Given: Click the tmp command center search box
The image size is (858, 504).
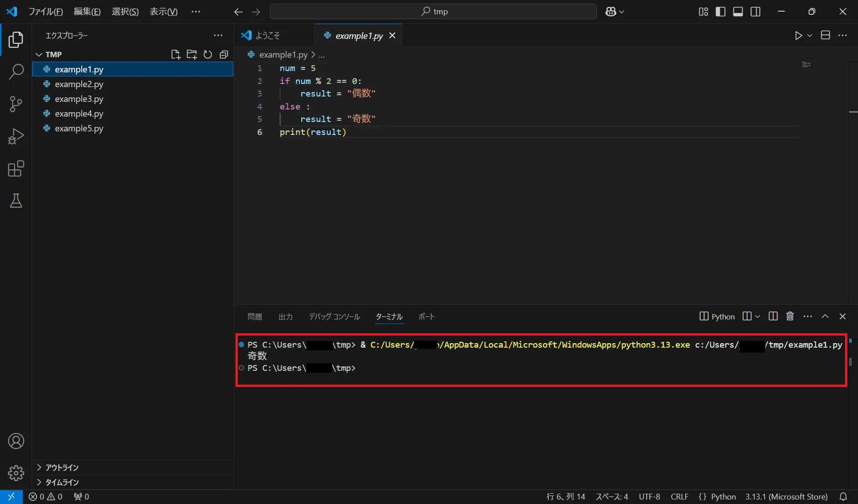Looking at the screenshot, I should click(433, 12).
